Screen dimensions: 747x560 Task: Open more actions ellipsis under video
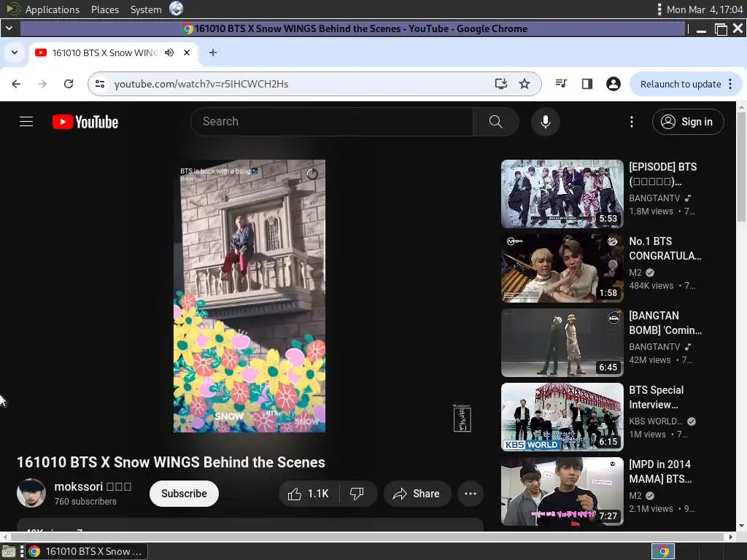coord(471,494)
